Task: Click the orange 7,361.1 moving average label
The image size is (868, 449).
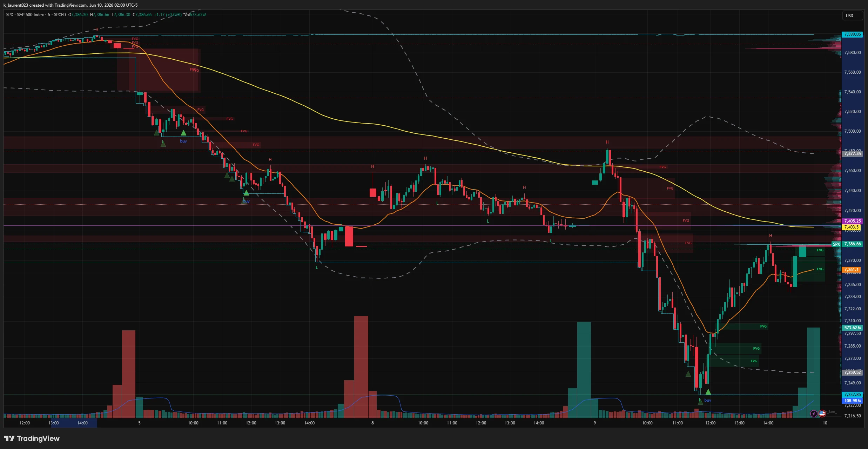Action: (x=852, y=270)
